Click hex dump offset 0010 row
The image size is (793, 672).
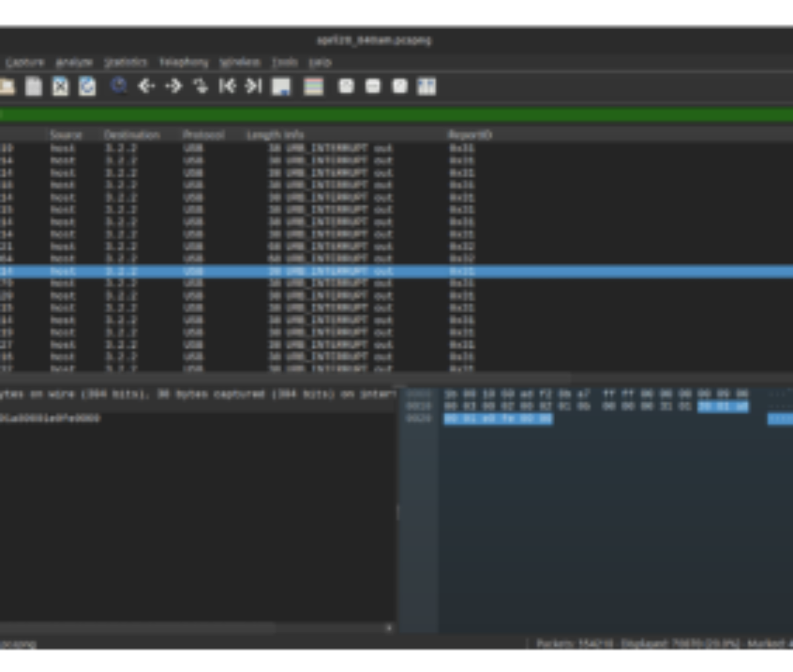595,406
